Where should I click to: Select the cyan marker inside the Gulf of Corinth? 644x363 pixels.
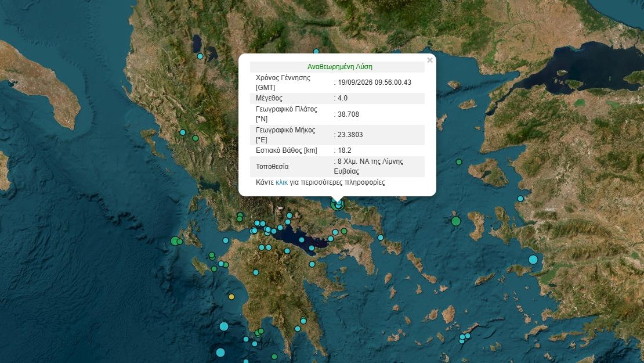point(302,240)
